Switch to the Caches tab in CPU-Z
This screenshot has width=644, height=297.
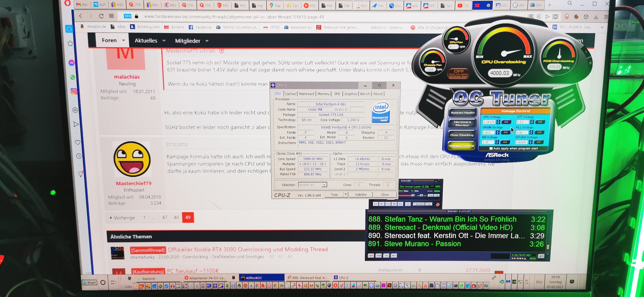[291, 94]
